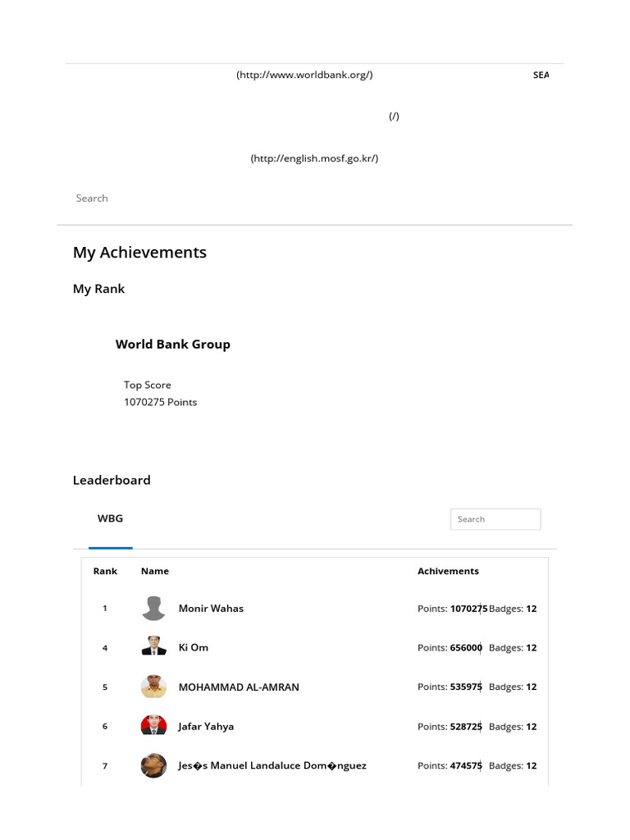
Task: Open the worldbank.org link
Action: [x=304, y=75]
